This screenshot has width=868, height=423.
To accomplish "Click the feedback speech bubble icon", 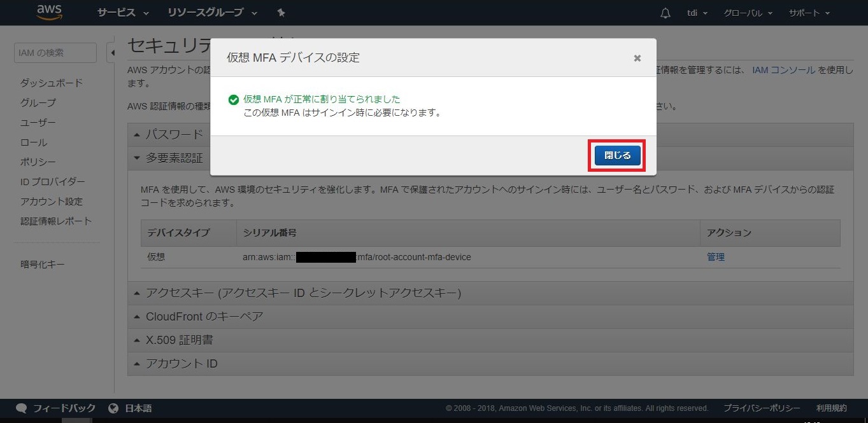I will point(21,408).
